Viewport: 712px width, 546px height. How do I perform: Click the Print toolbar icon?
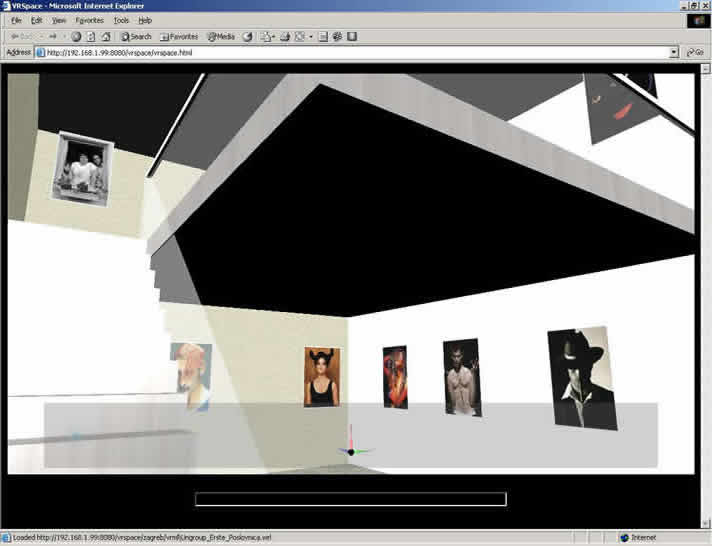click(x=283, y=36)
